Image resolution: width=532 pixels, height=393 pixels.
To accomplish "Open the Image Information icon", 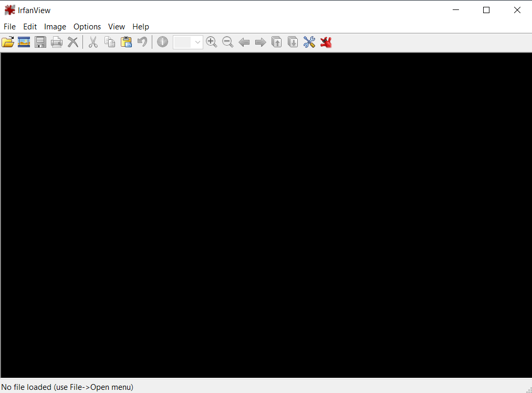I will pyautogui.click(x=162, y=42).
